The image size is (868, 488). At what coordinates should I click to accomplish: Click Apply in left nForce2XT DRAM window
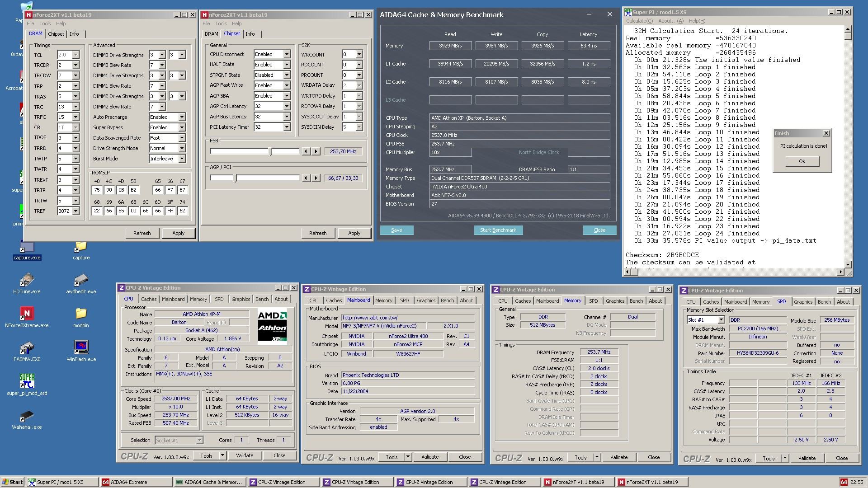(x=179, y=233)
